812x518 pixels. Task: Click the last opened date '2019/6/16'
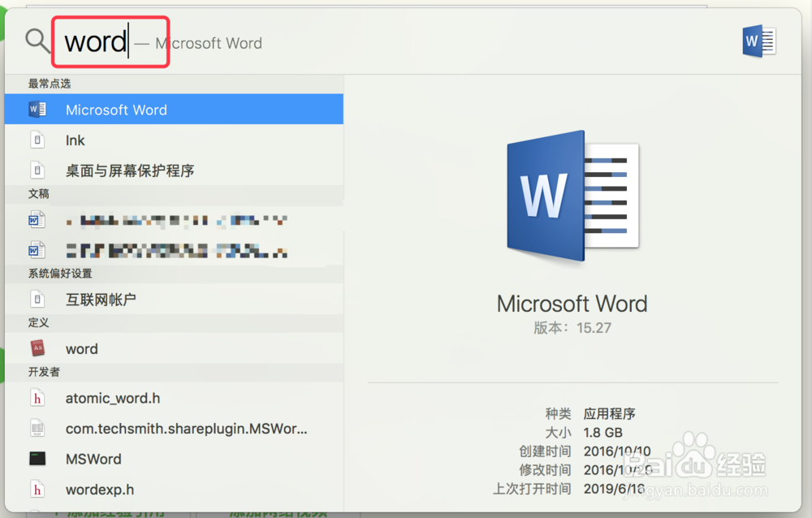click(x=614, y=489)
